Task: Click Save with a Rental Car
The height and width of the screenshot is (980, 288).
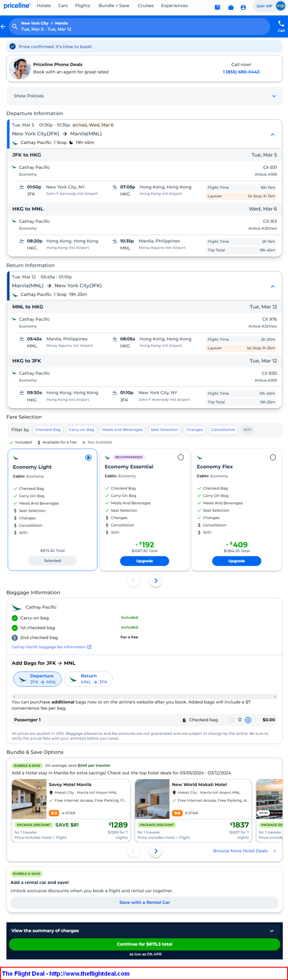Action: [x=144, y=902]
